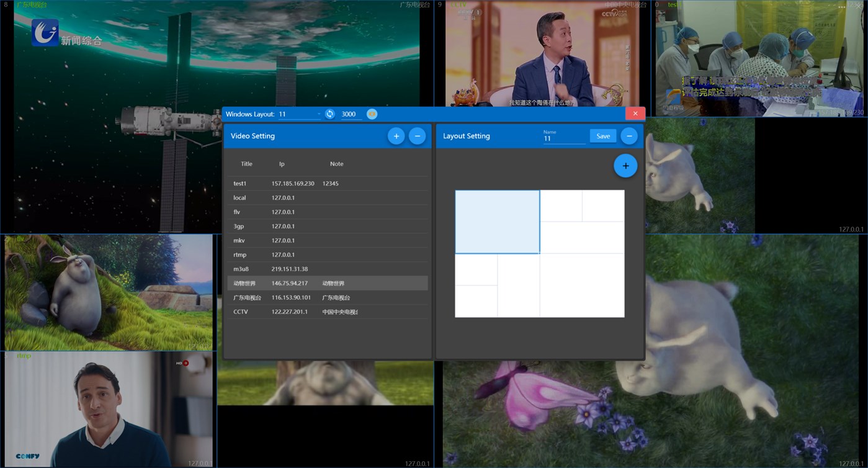Viewport: 868px width, 468px height.
Task: Close the settings dialog
Action: 635,114
